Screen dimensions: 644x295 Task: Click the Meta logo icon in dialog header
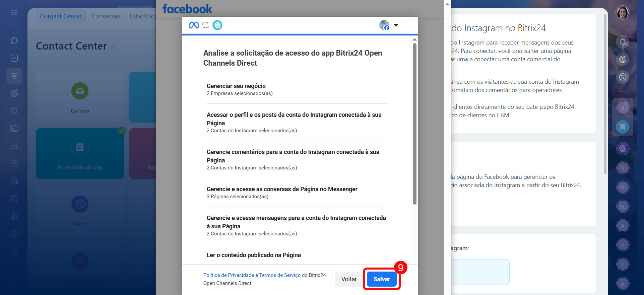(x=194, y=25)
